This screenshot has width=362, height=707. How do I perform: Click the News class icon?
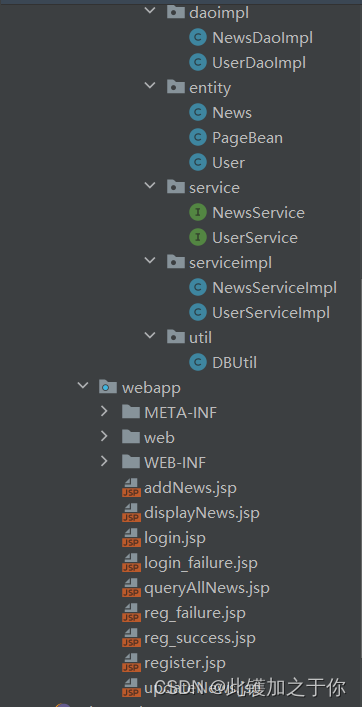[x=198, y=113]
